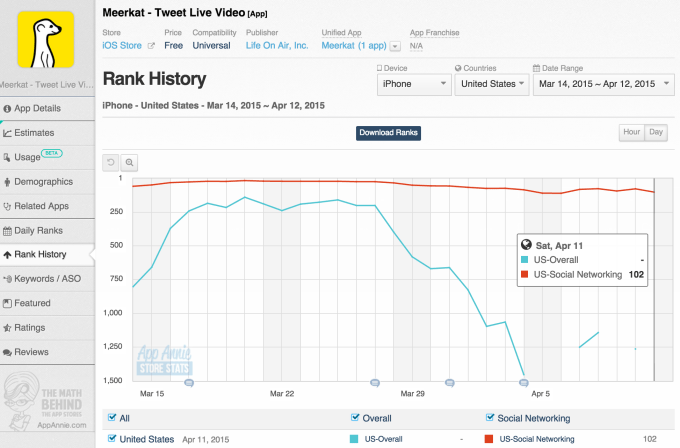Open the iPhone device dropdown
The image size is (680, 448).
click(413, 85)
